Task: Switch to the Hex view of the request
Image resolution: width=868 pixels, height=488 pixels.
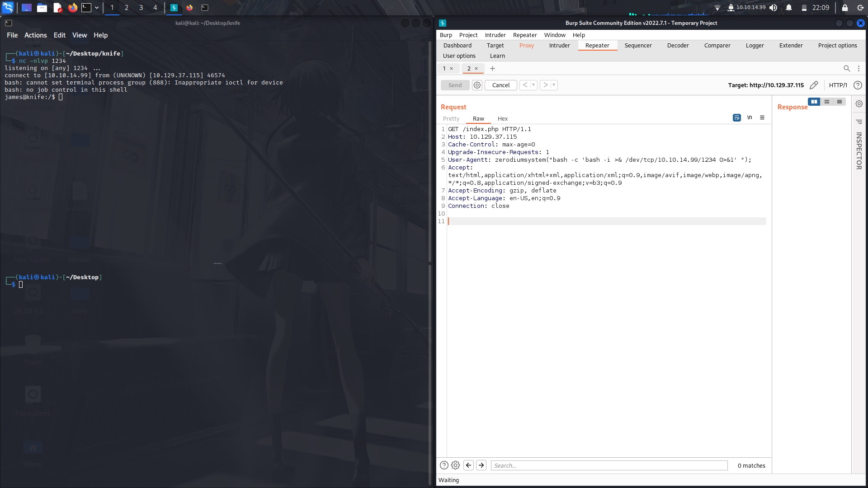Action: (x=502, y=118)
